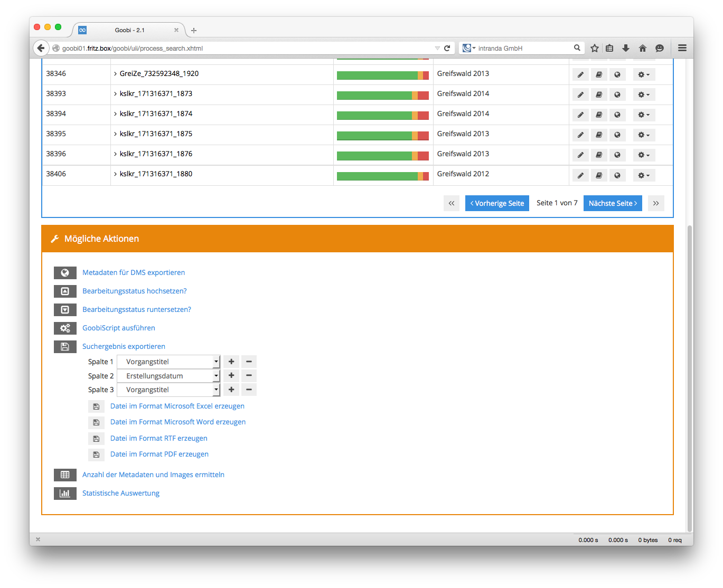The image size is (723, 588).
Task: Open a new browser tab with plus
Action: click(194, 31)
